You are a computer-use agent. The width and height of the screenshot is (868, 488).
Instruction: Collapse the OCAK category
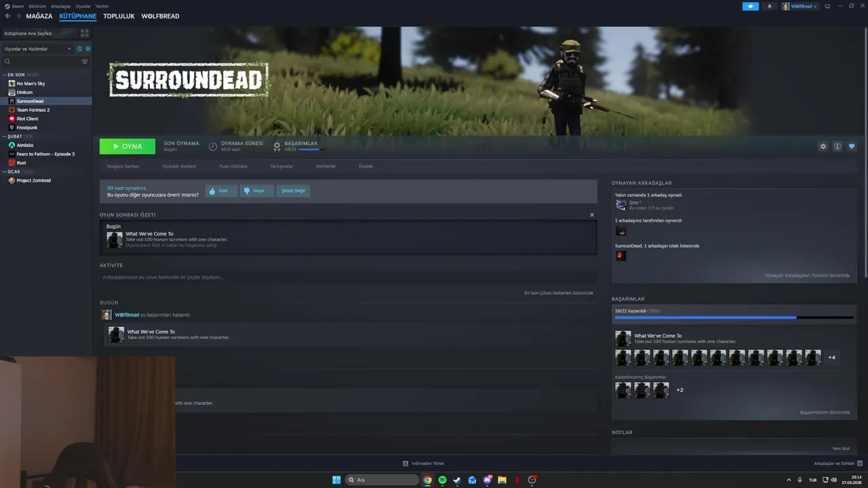tap(14, 171)
